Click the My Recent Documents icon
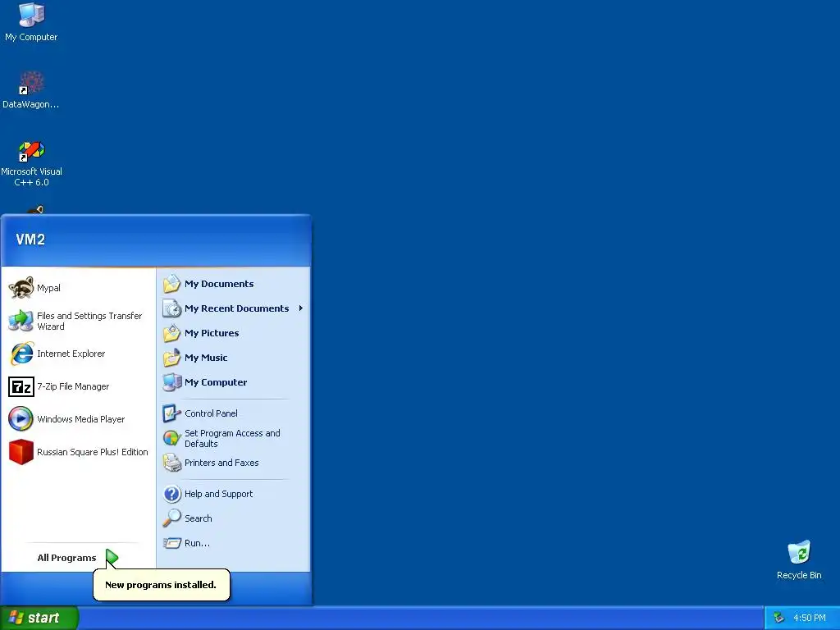 (x=172, y=308)
